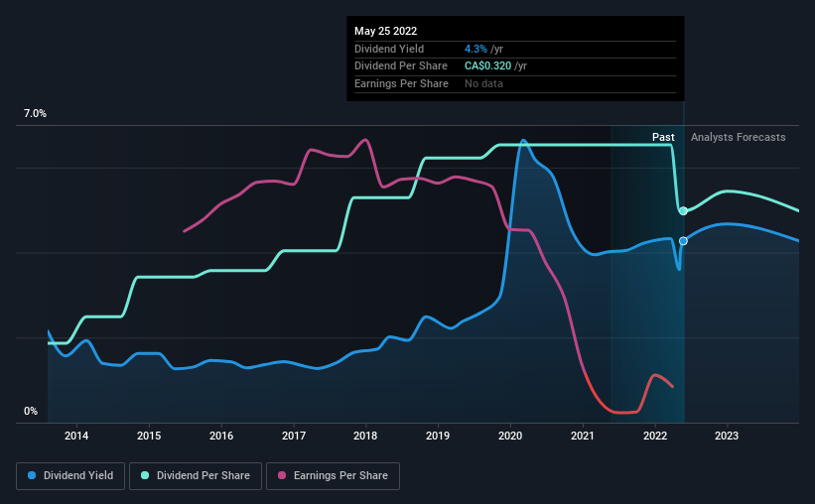
Task: Click the Earnings Per Share No data row
Action: coord(515,83)
